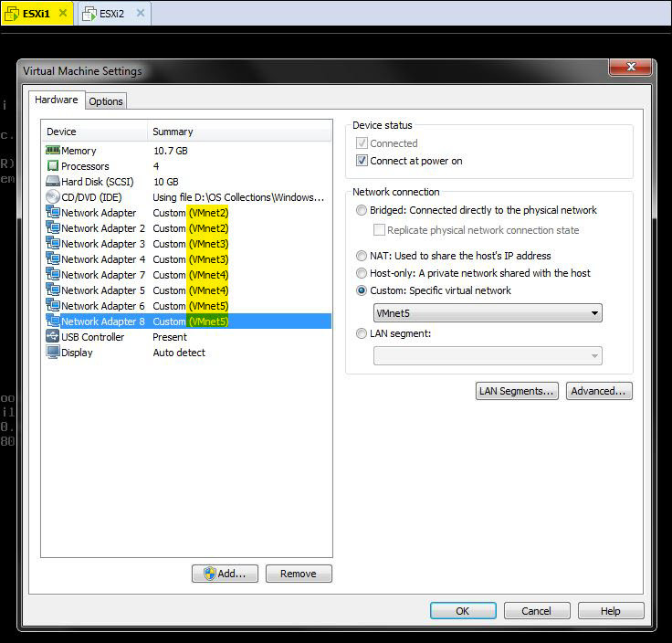Screen dimensions: 672x643
Task: Toggle Connect at power on checkbox
Action: 362,161
